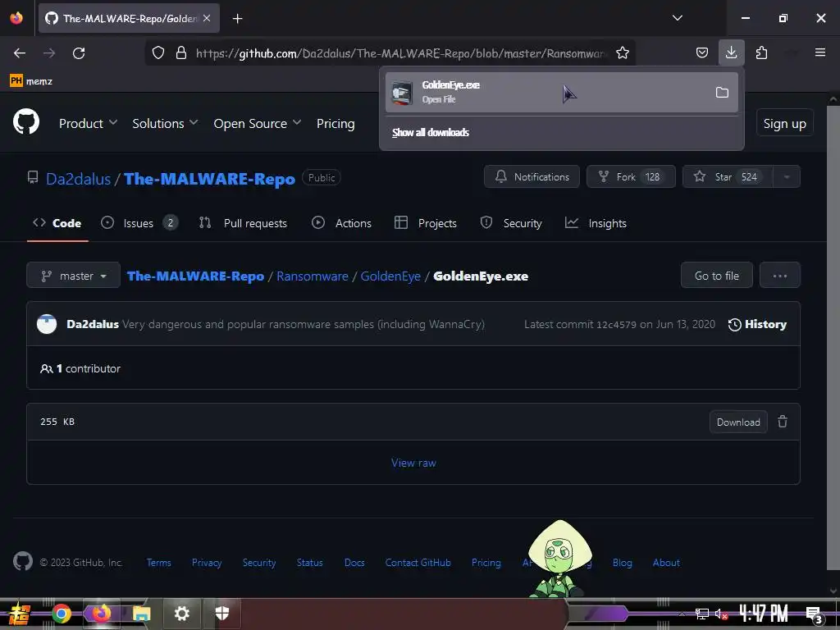The width and height of the screenshot is (840, 630).
Task: Open the footer Blog link
Action: click(622, 563)
